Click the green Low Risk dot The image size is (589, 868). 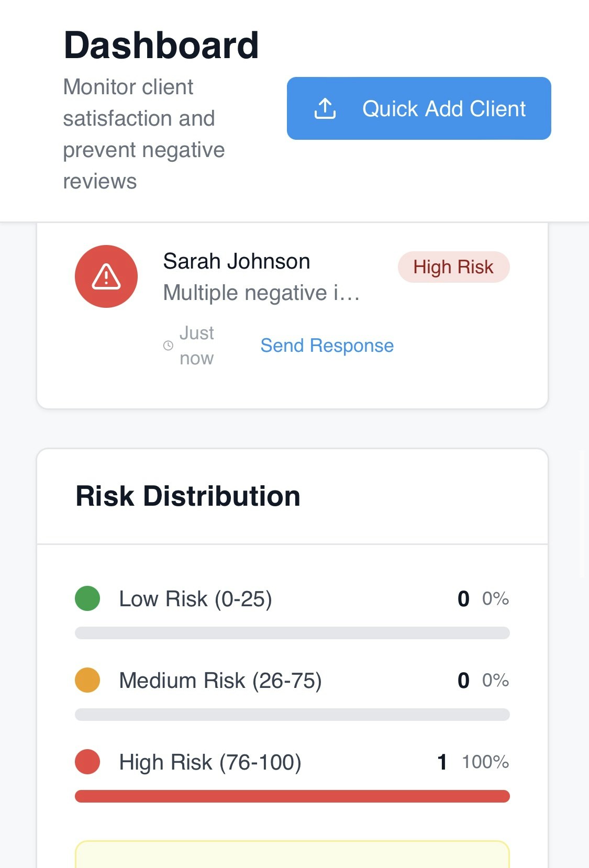[87, 598]
